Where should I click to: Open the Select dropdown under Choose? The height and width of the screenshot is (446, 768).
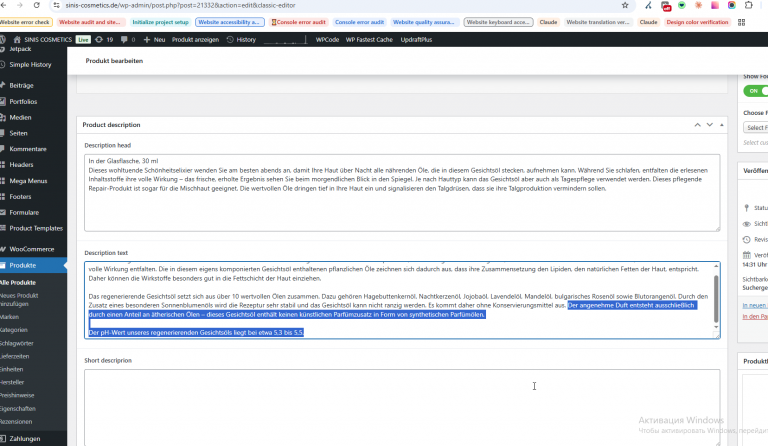tap(755, 128)
